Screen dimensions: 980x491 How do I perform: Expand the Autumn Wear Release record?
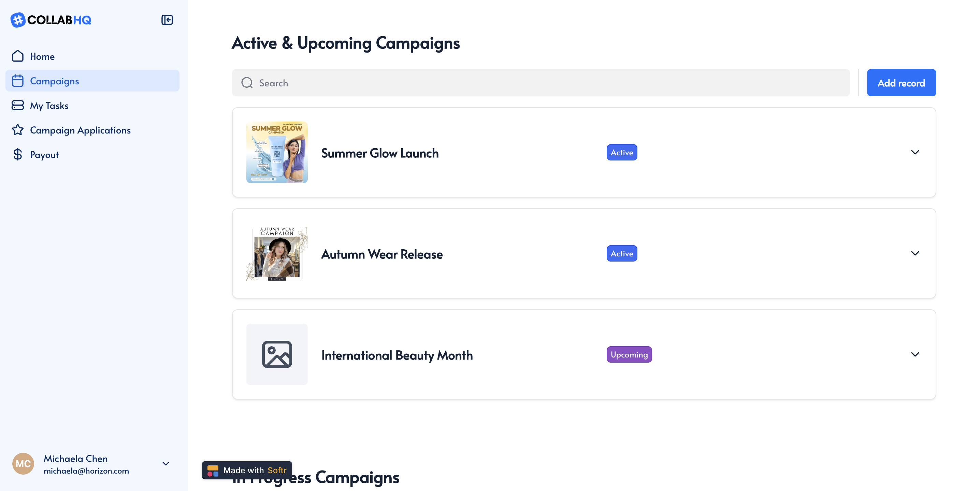pos(915,253)
